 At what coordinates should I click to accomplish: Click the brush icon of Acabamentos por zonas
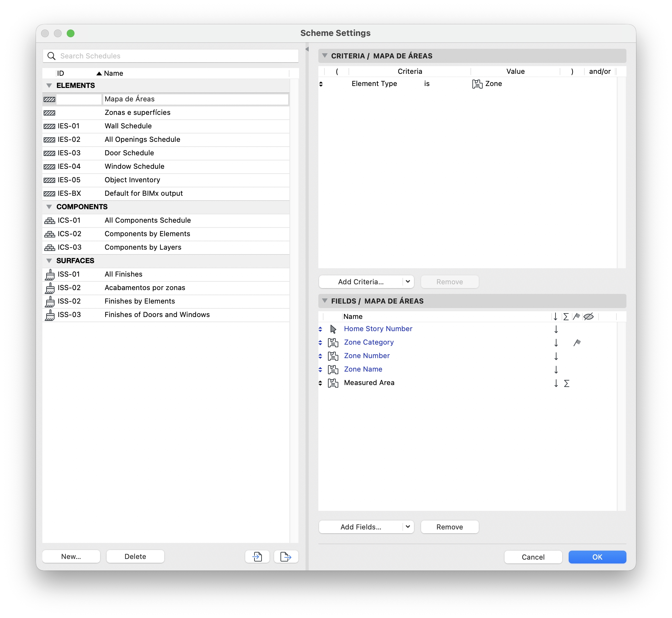click(49, 288)
